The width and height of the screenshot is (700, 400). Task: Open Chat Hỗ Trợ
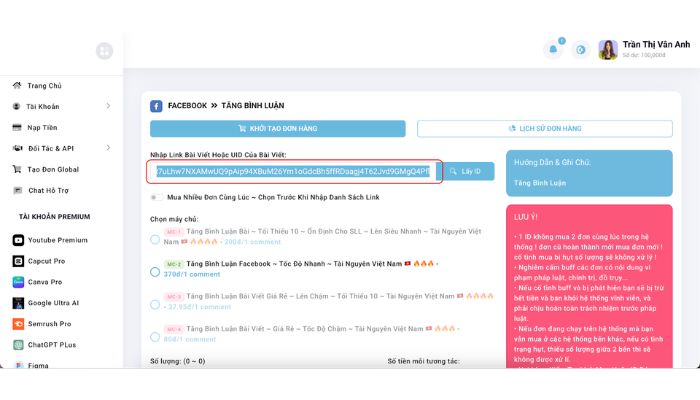click(x=48, y=191)
